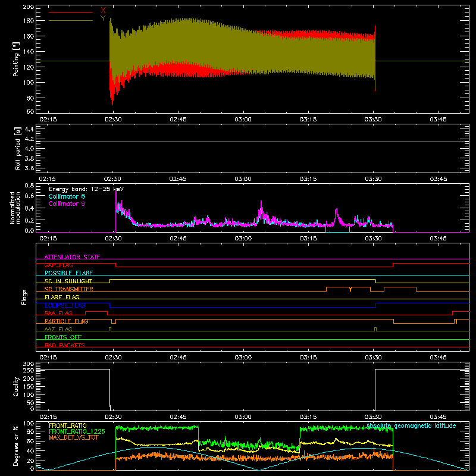Click the 'Normalized modulation' axis title
Image resolution: width=476 pixels, height=476 pixels.
click(x=15, y=208)
